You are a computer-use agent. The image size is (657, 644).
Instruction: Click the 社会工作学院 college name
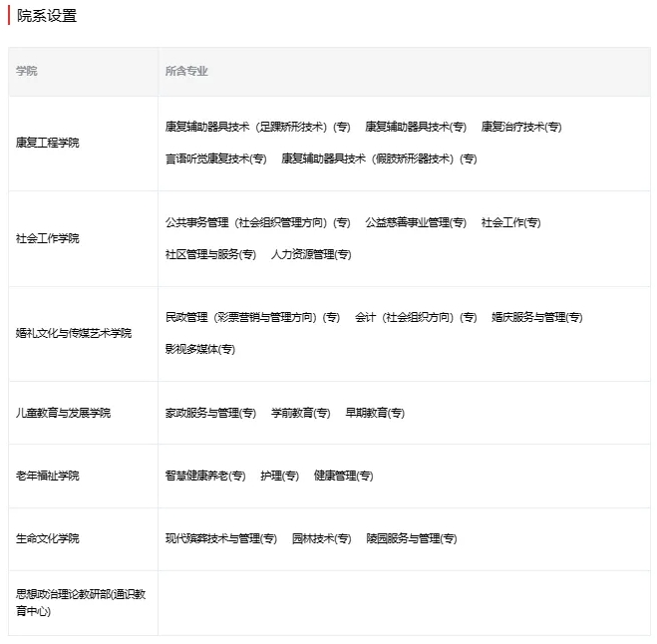(47, 238)
